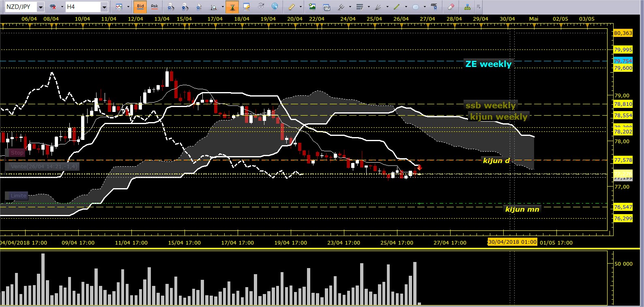The image size is (644, 307).
Task: Click the 79,995 price level tag
Action: click(623, 50)
